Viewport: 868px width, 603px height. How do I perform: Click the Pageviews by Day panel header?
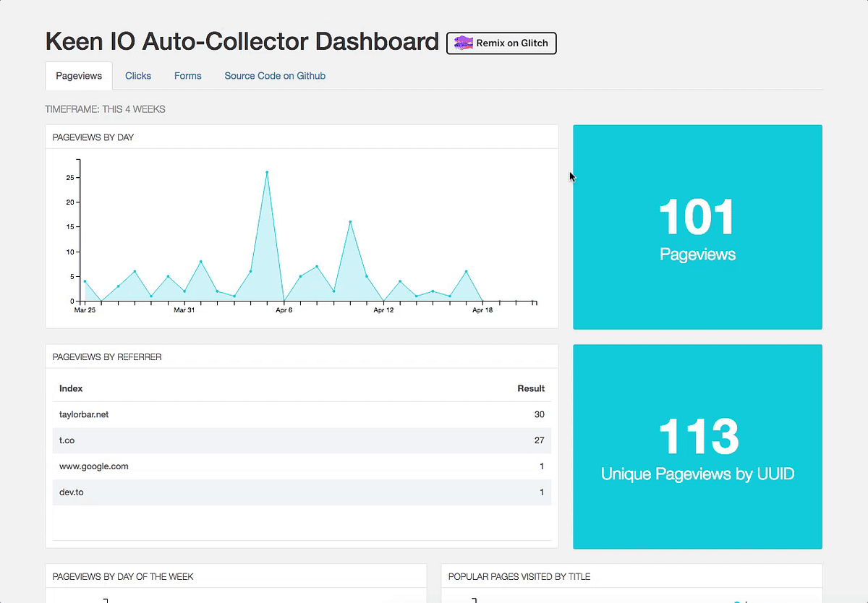coord(93,137)
